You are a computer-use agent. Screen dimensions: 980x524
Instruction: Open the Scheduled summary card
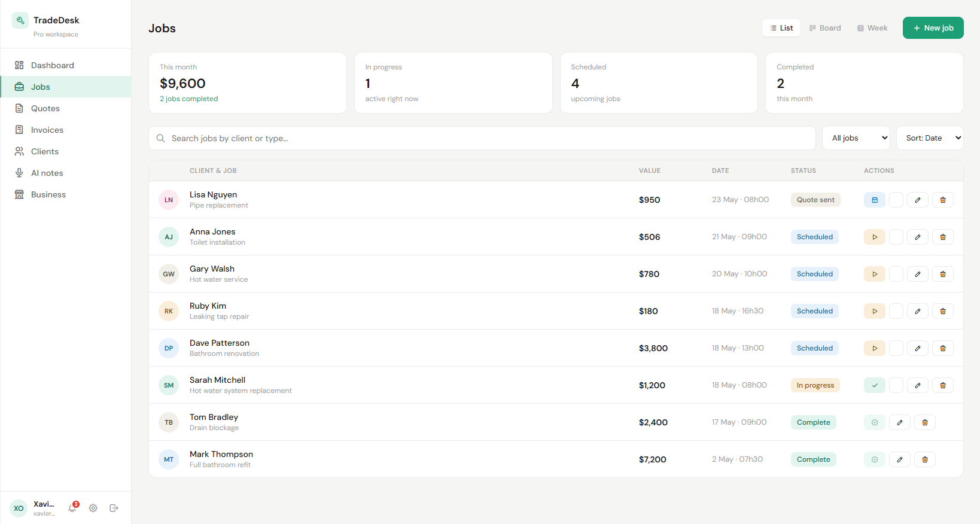tap(659, 83)
